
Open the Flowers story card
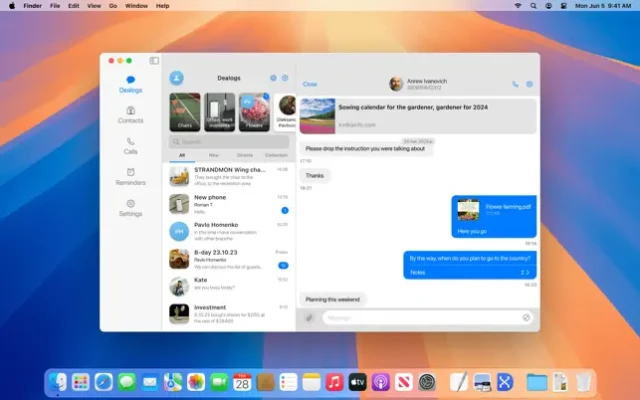tap(254, 112)
